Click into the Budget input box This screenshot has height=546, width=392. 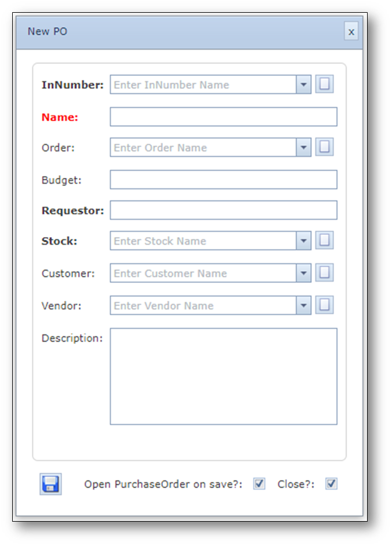click(x=223, y=180)
